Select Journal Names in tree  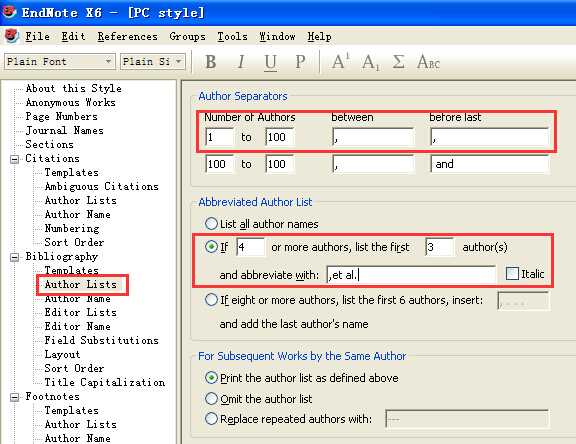[65, 130]
